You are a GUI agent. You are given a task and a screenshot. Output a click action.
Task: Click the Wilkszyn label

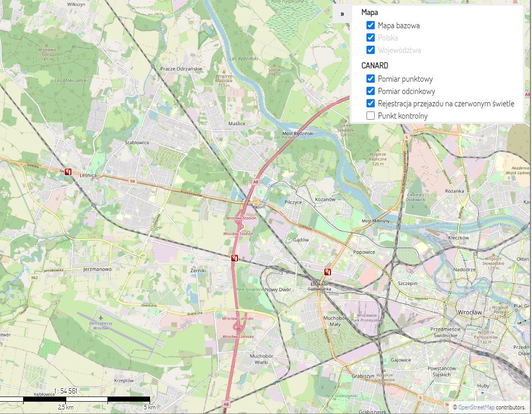tap(77, 5)
